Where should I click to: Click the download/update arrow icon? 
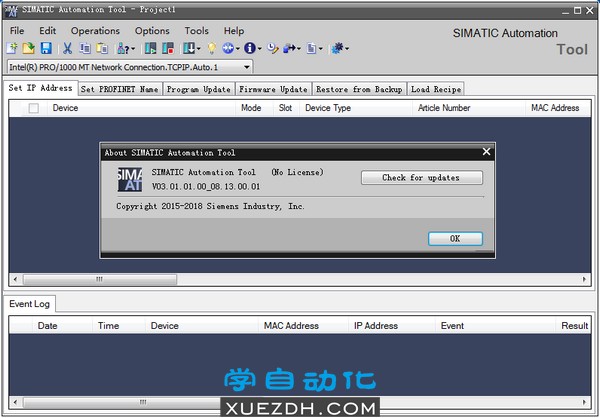coord(189,48)
